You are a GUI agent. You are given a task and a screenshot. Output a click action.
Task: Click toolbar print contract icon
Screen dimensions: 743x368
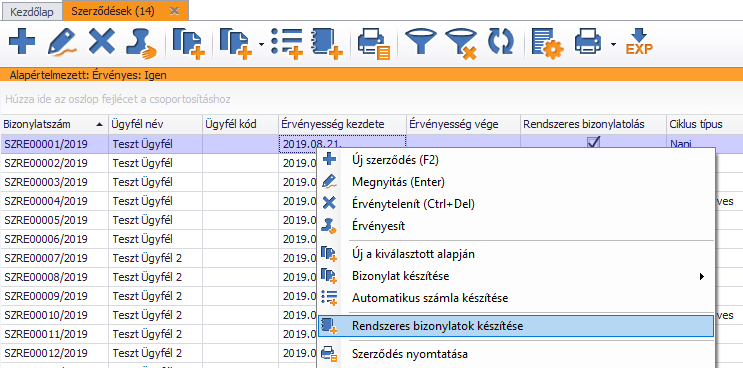tap(374, 44)
